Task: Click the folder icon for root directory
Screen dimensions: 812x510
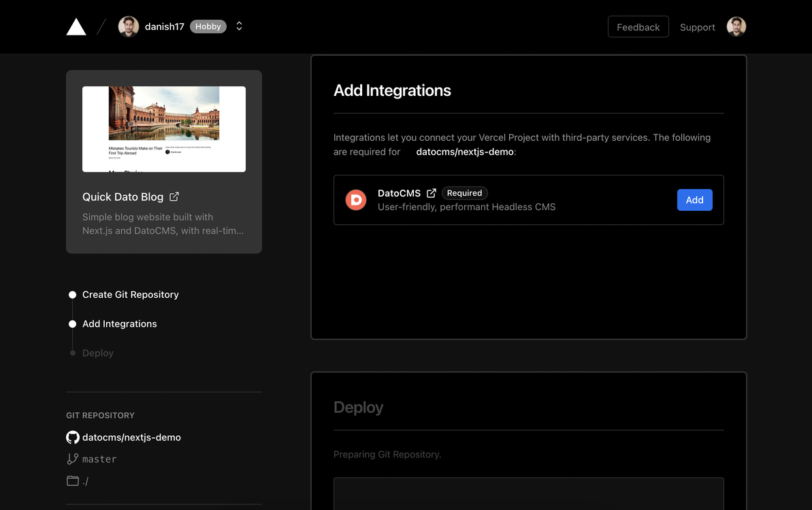Action: [x=73, y=481]
